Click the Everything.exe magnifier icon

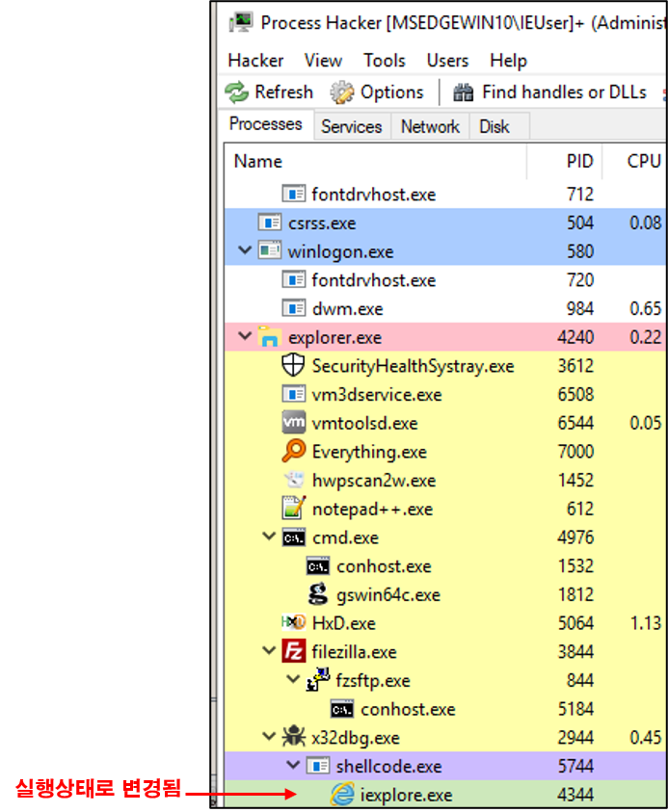(x=293, y=451)
